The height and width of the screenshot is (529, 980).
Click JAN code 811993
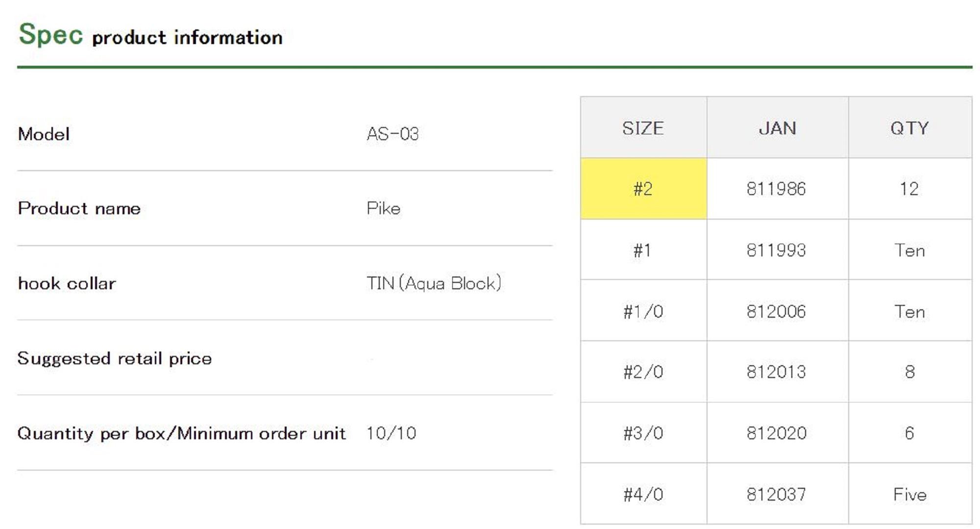[776, 251]
